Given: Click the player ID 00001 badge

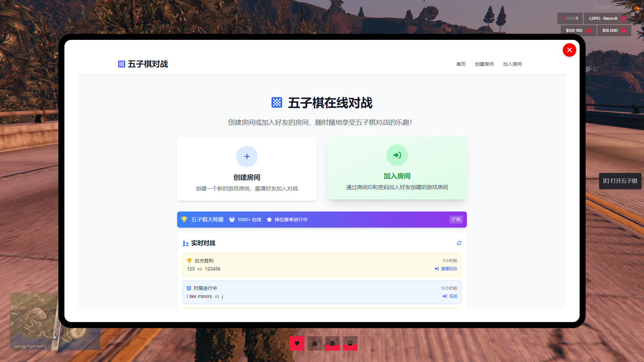Looking at the screenshot, I should [x=570, y=18].
